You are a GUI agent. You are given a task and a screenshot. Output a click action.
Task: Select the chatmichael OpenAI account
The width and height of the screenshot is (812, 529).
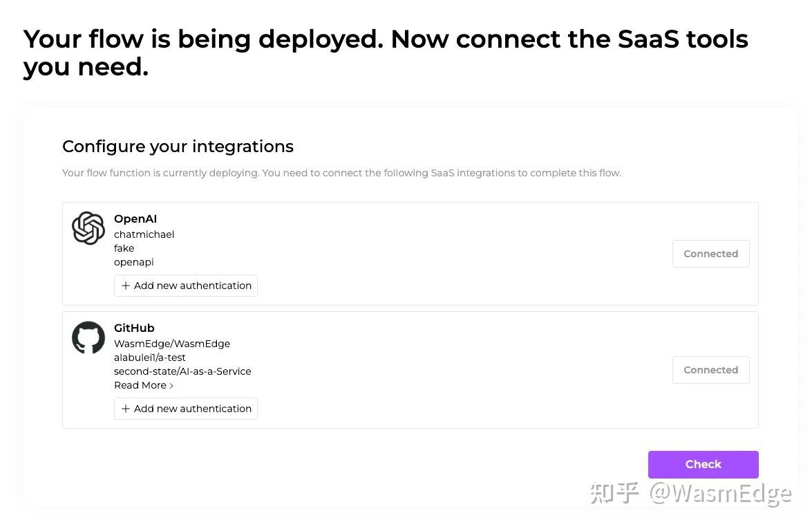point(144,234)
